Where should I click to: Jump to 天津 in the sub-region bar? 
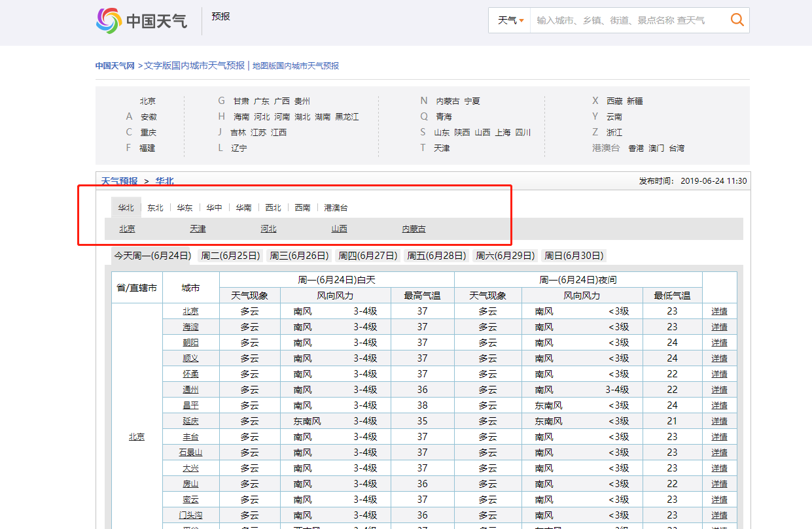198,229
